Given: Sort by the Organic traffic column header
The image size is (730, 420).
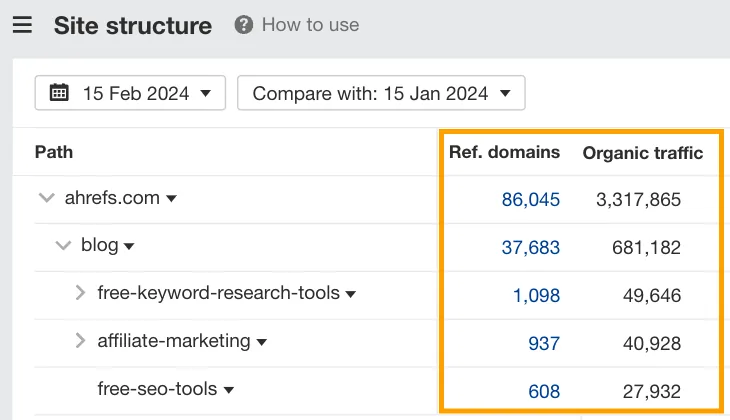Looking at the screenshot, I should [x=642, y=153].
